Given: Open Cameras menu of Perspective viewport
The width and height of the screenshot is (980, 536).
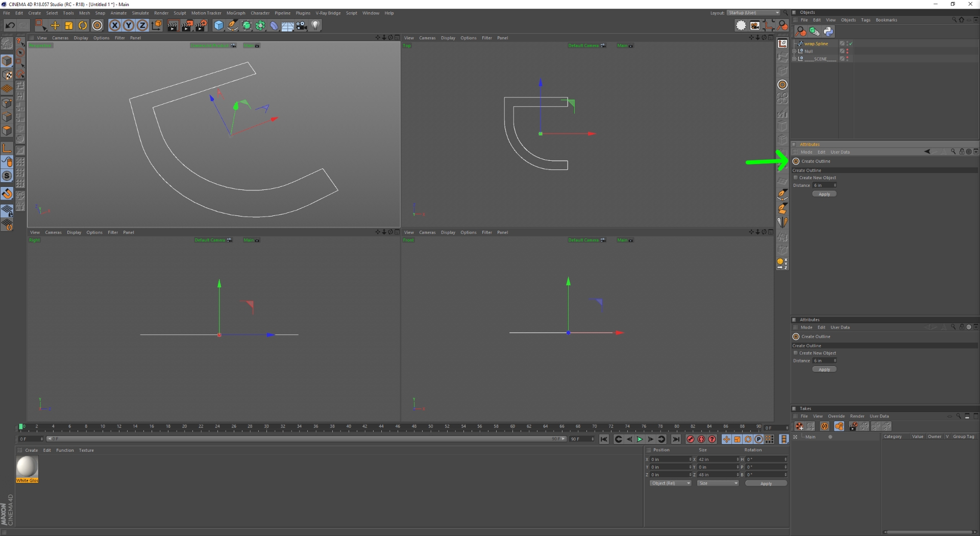Looking at the screenshot, I should pyautogui.click(x=60, y=38).
